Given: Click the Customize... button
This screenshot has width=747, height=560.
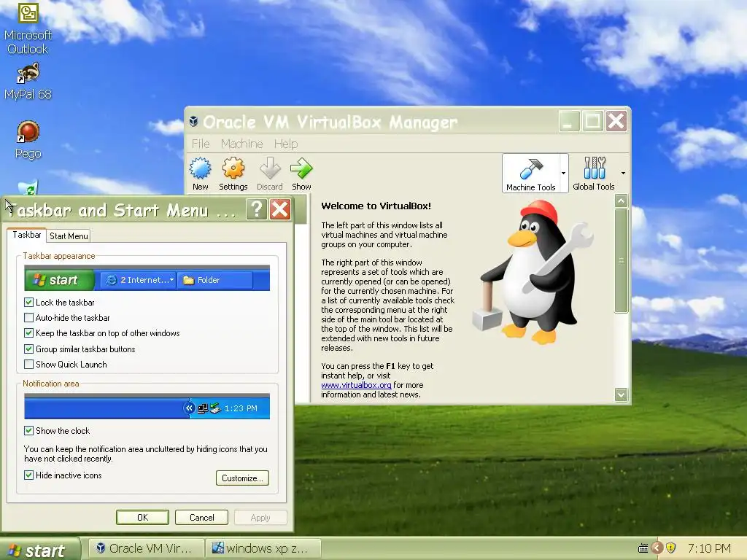Looking at the screenshot, I should 242,478.
